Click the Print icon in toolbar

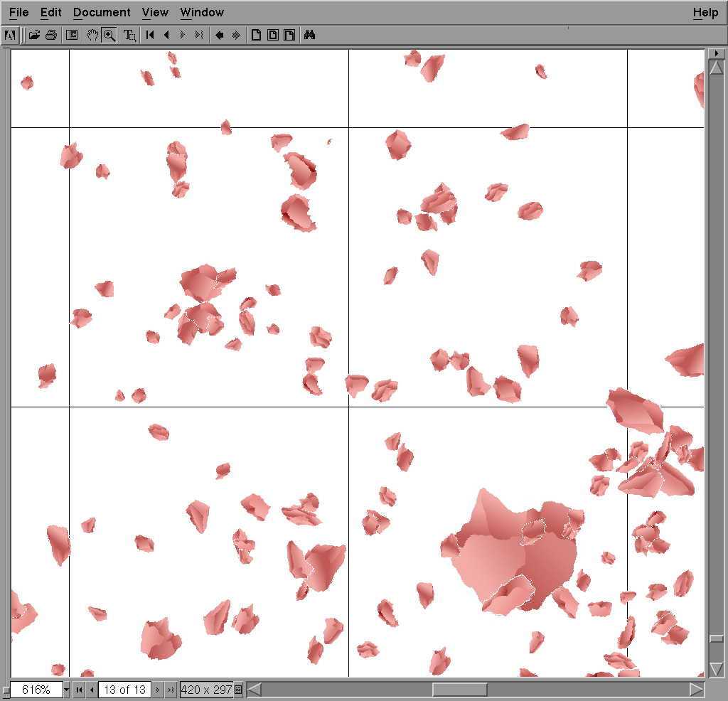click(50, 35)
